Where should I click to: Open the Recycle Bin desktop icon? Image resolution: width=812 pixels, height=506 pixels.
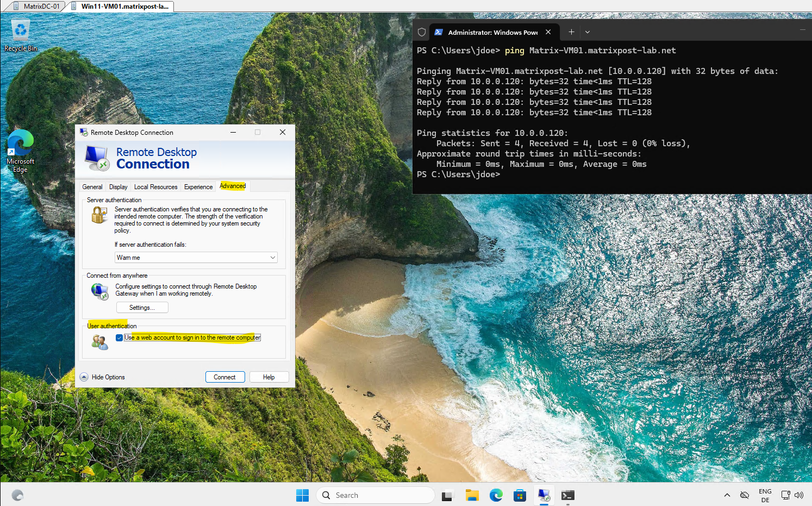pyautogui.click(x=21, y=35)
